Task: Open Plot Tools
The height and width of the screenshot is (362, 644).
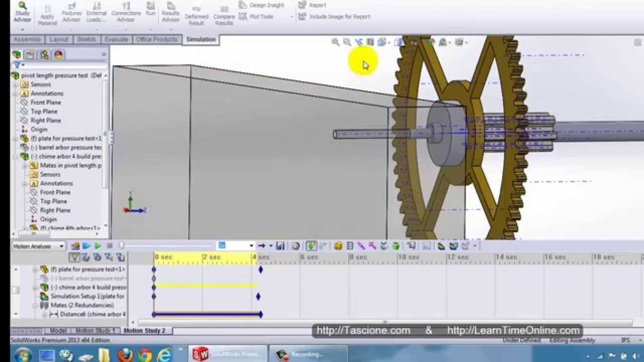Action: [257, 17]
